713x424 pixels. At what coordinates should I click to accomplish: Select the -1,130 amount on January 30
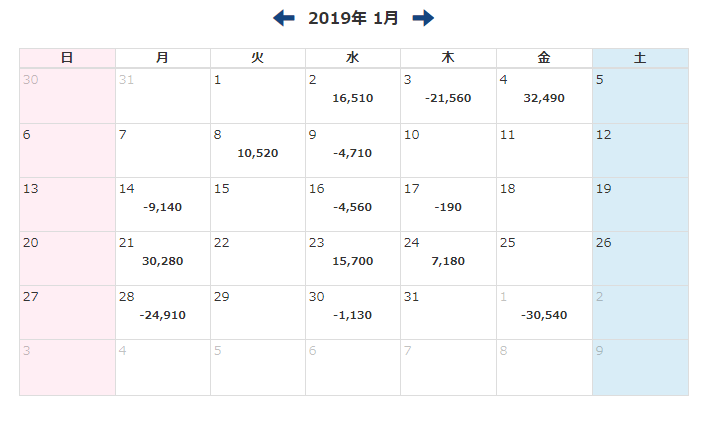click(353, 315)
